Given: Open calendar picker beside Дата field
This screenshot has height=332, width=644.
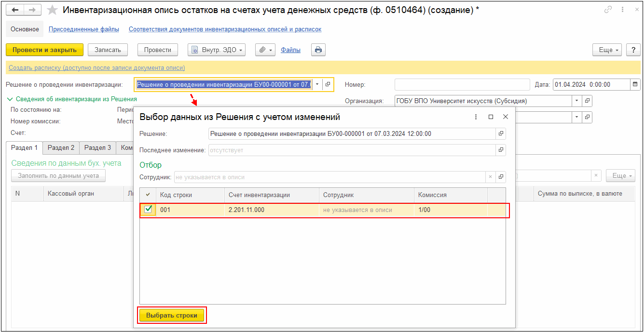Looking at the screenshot, I should [635, 84].
